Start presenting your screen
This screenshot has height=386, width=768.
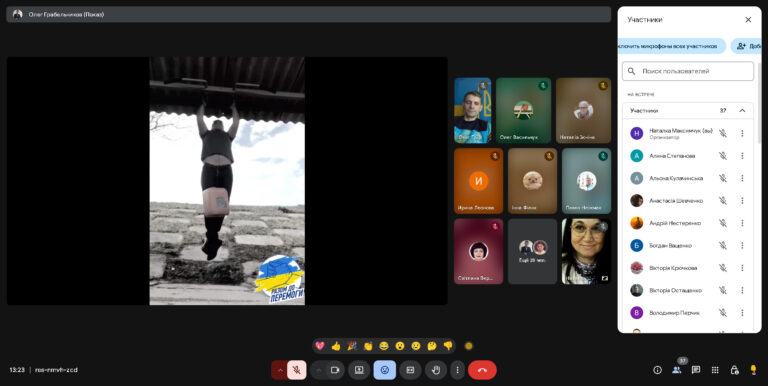pyautogui.click(x=359, y=370)
